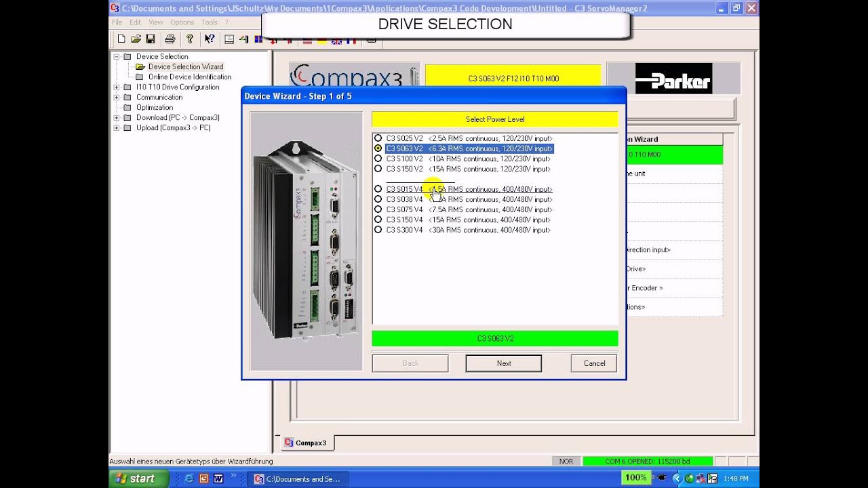Launch Word from the quick launch bar
868x488 pixels.
(218, 479)
